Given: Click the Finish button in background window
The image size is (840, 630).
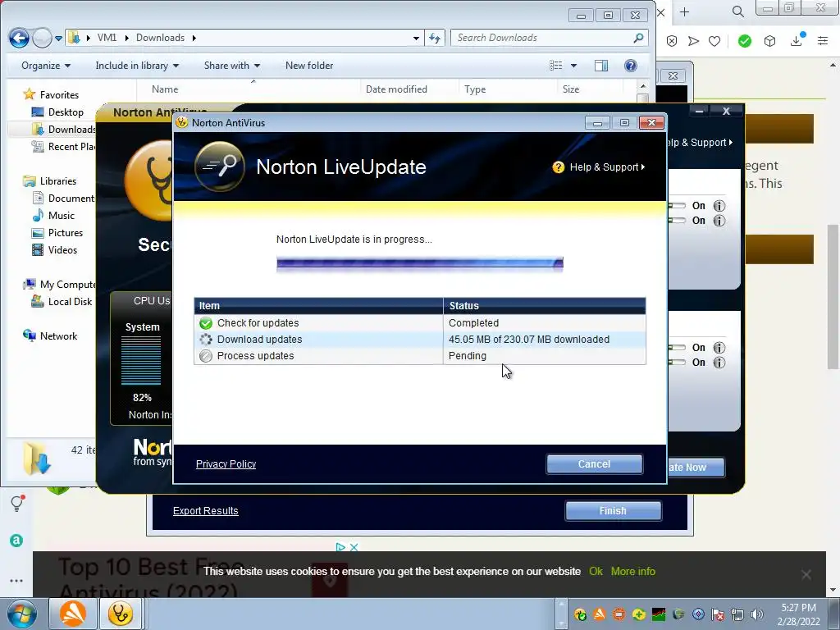Looking at the screenshot, I should pyautogui.click(x=613, y=510).
